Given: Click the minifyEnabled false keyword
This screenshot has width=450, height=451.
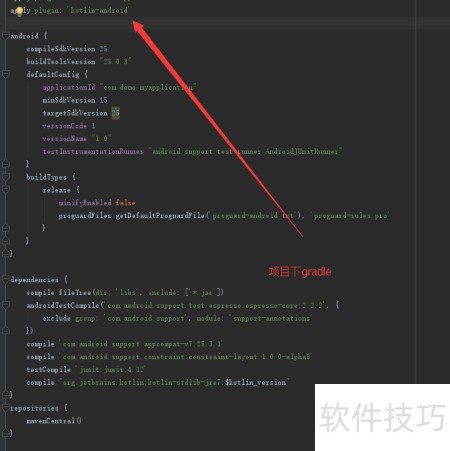Looking at the screenshot, I should tap(125, 202).
